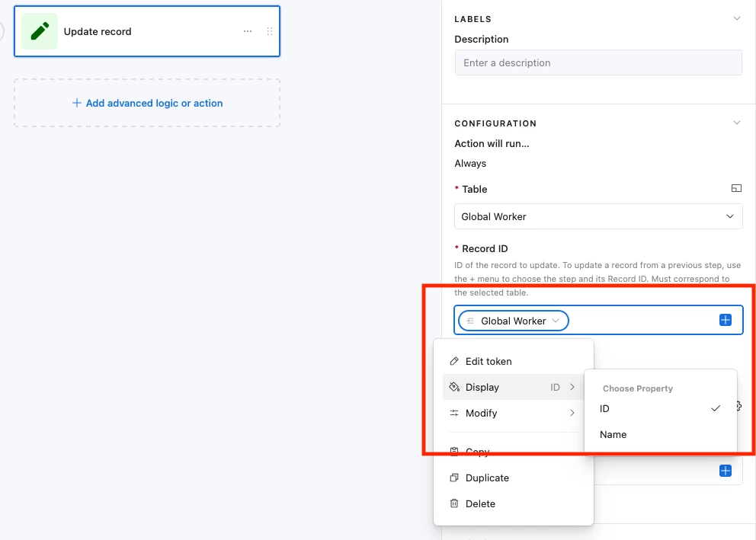Click the Enter a description field
756x540 pixels.
597,62
